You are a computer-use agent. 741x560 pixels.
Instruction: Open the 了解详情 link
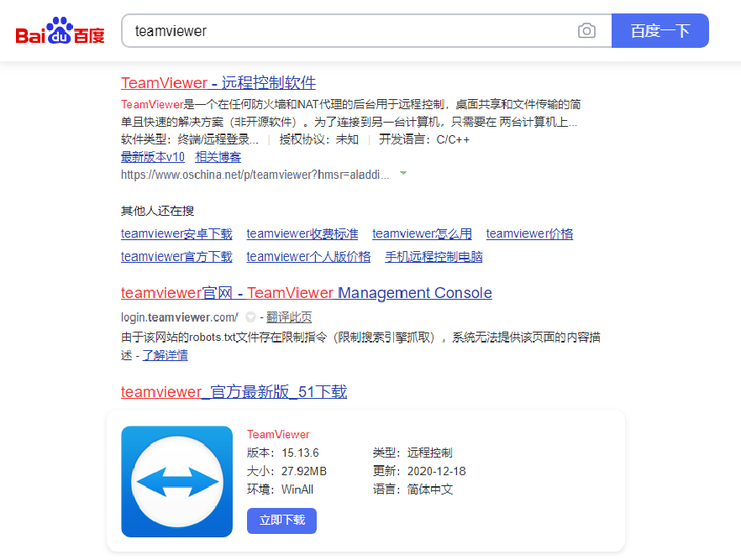coord(165,355)
